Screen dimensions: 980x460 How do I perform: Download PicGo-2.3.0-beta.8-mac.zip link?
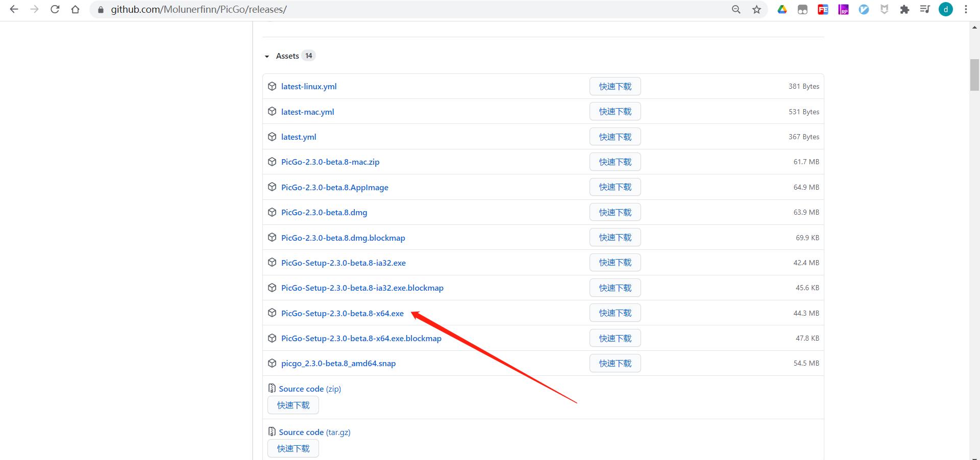(330, 162)
